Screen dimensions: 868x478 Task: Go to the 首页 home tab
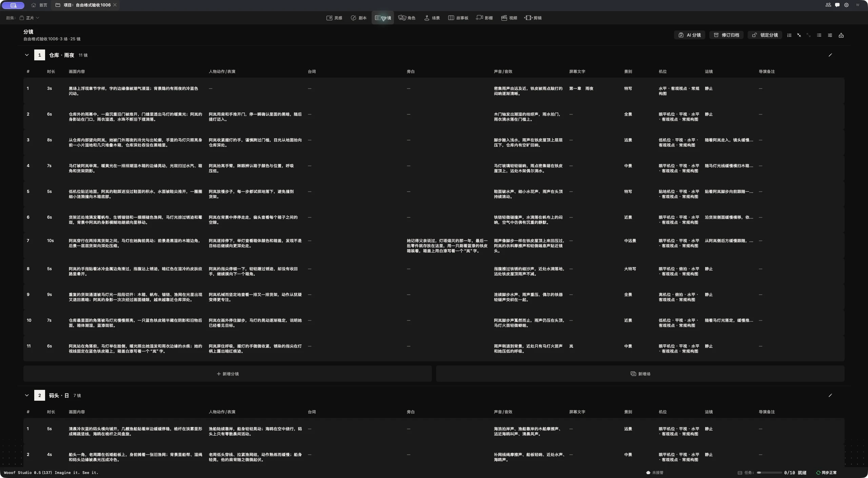click(x=39, y=5)
